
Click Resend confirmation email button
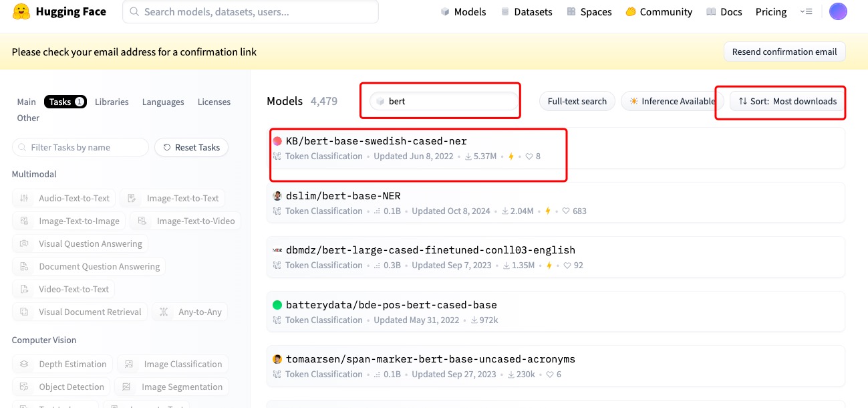[784, 52]
